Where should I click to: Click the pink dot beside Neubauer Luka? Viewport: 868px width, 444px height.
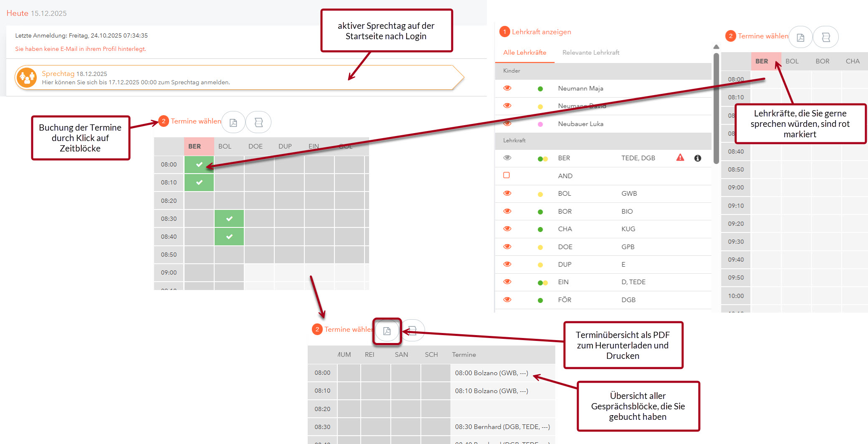click(540, 124)
